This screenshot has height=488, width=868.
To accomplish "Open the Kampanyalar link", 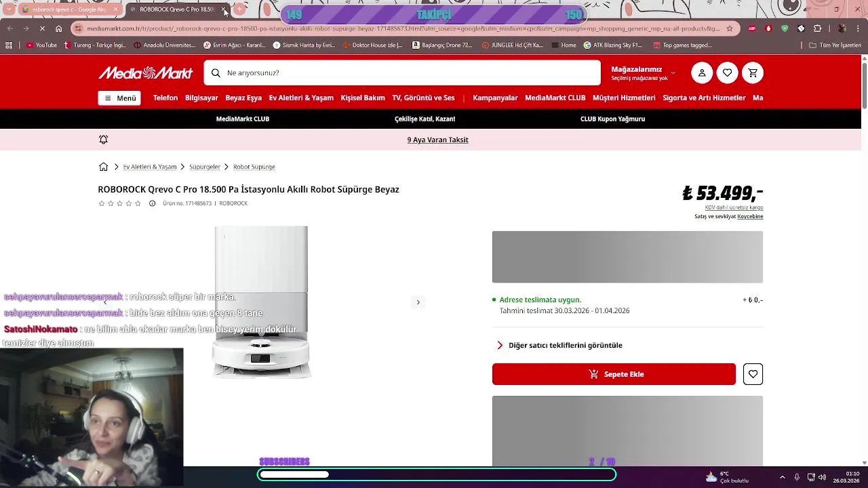I will pos(495,98).
